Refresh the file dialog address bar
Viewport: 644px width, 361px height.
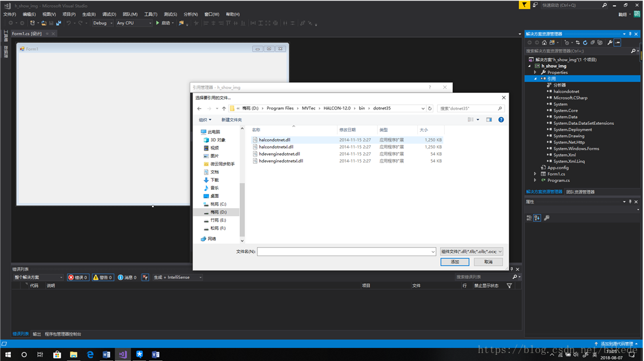(x=430, y=109)
